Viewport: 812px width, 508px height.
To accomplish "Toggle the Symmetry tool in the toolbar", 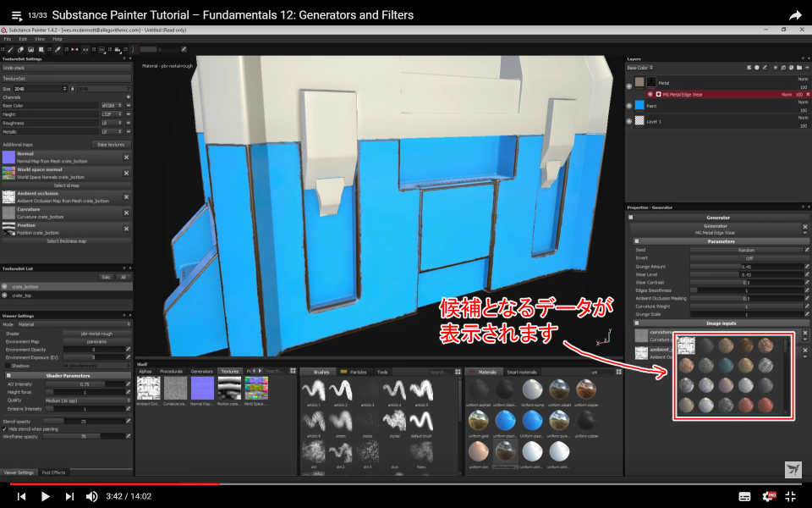I will (74, 50).
